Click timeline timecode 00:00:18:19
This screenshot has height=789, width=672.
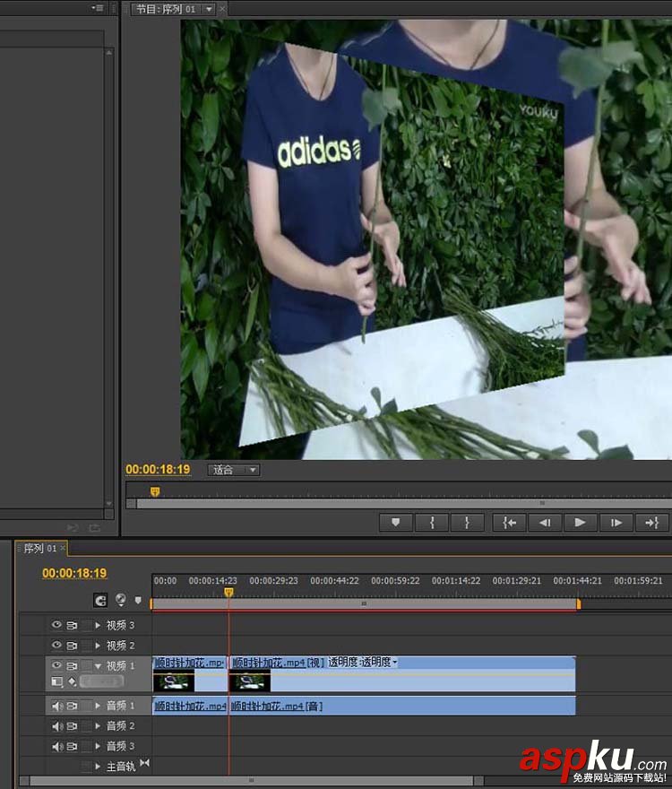point(74,573)
